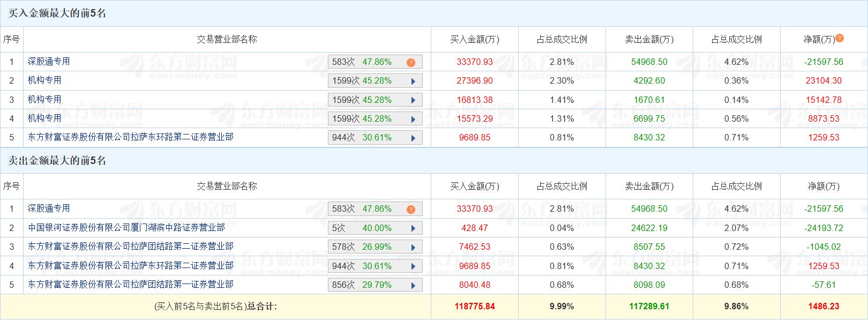This screenshot has height=320, width=868.
Task: Click orange question icon in sell-table 深股通专用 row
Action: [x=411, y=210]
